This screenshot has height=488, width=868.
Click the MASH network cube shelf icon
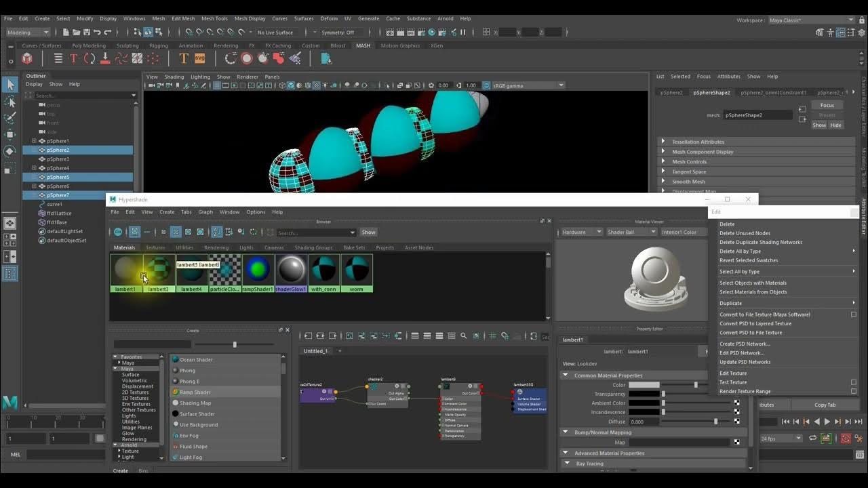27,59
